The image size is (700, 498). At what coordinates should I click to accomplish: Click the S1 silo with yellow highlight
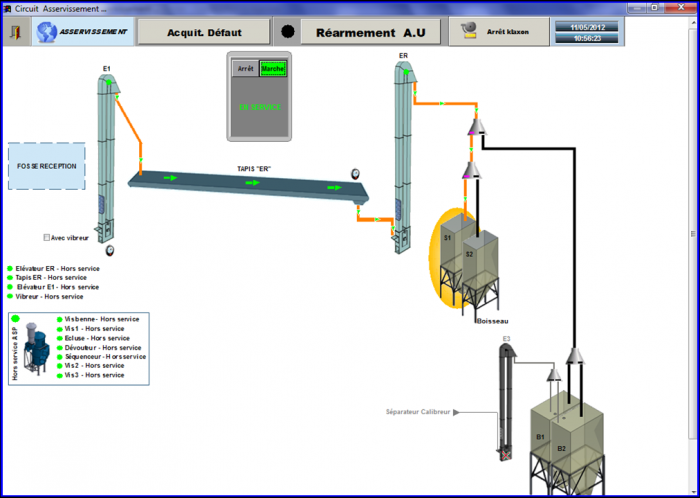tap(451, 259)
